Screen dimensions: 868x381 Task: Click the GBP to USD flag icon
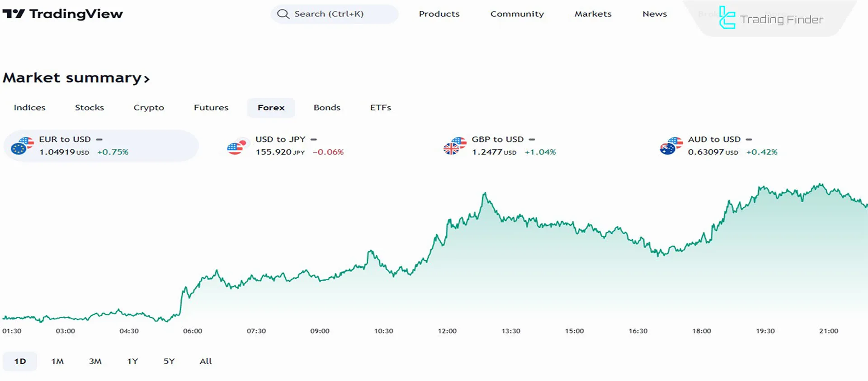click(x=455, y=146)
